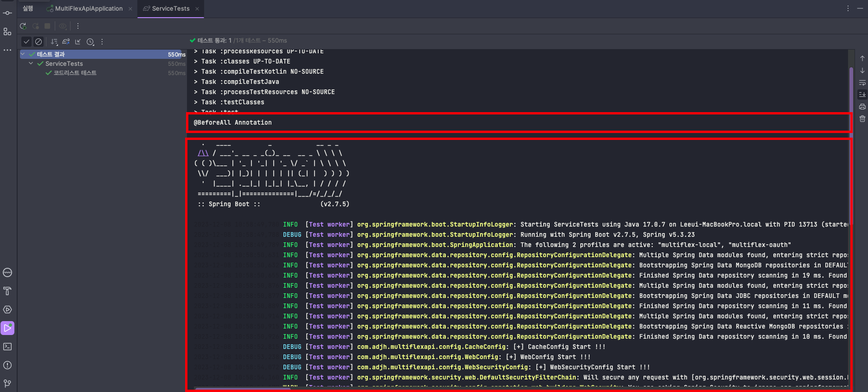Click the 실행 tool window title
Viewport: 868px width, 392px height.
(x=28, y=8)
